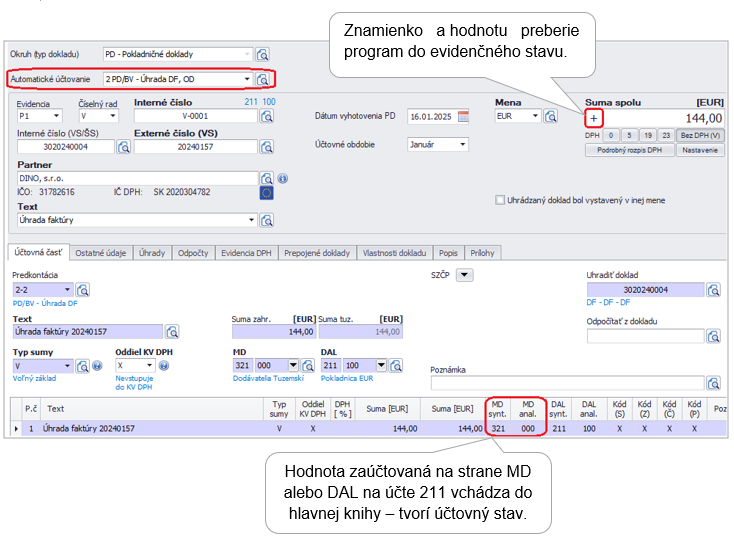The width and height of the screenshot is (734, 536).
Task: Expand the Účtovné obdobie Január dropdown
Action: 463,144
